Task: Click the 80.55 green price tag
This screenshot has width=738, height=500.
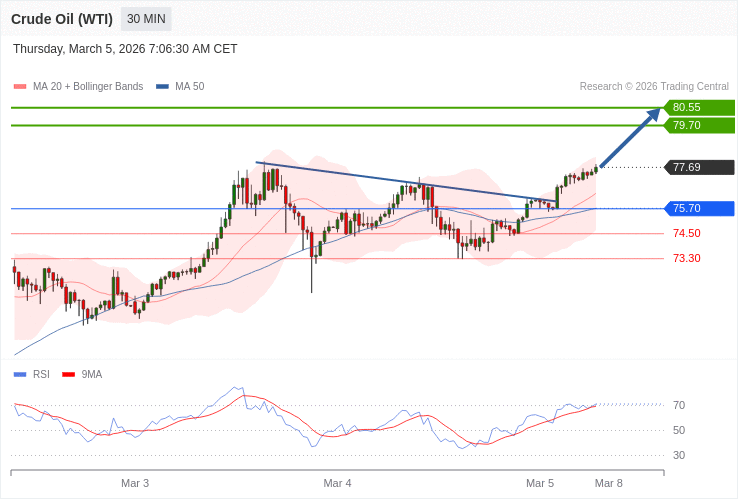Action: pyautogui.click(x=699, y=107)
